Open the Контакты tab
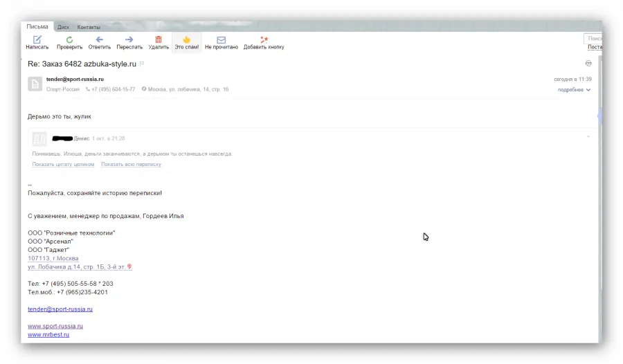The height and width of the screenshot is (364, 623). (89, 27)
